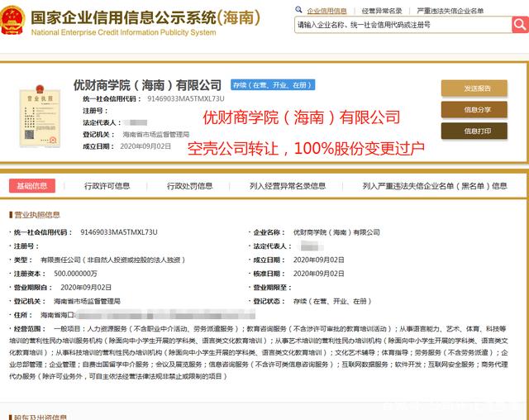The width and height of the screenshot is (529, 420).
Task: Switch to the 列入经营异常名录信息 tab
Action: coord(288,186)
